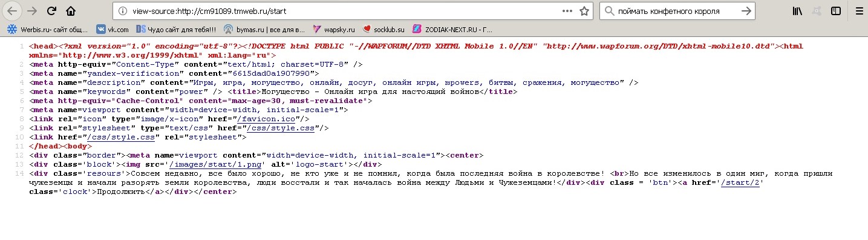
Task: Open the home page
Action: coord(71,11)
